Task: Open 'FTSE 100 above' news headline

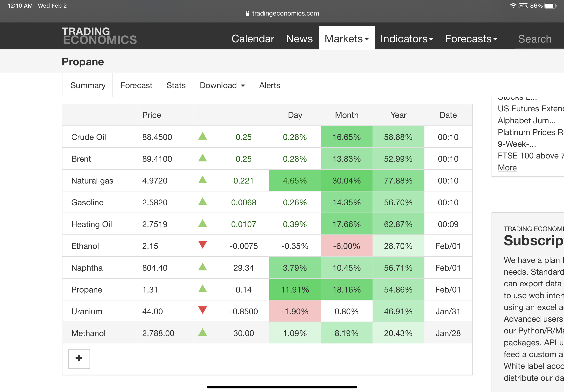Action: 531,156
